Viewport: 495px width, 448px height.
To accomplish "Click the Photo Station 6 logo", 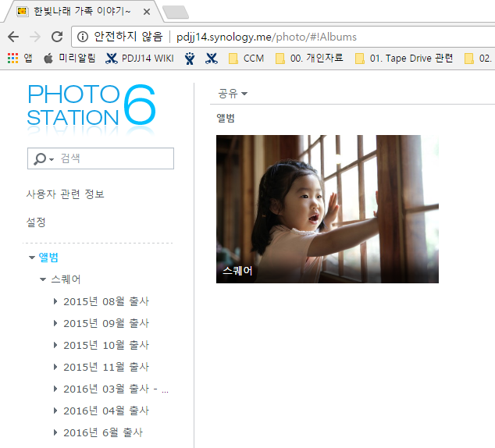I will click(91, 105).
